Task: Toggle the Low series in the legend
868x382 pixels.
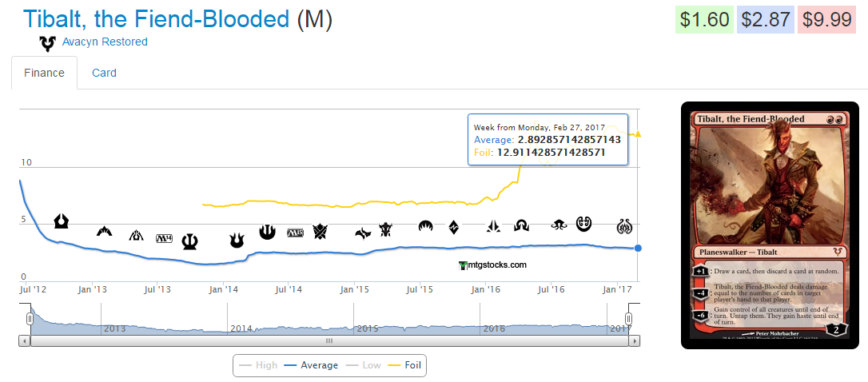Action: tap(361, 365)
